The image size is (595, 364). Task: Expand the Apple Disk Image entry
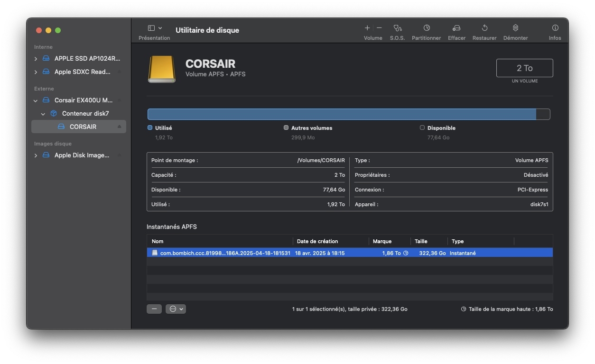coord(36,155)
